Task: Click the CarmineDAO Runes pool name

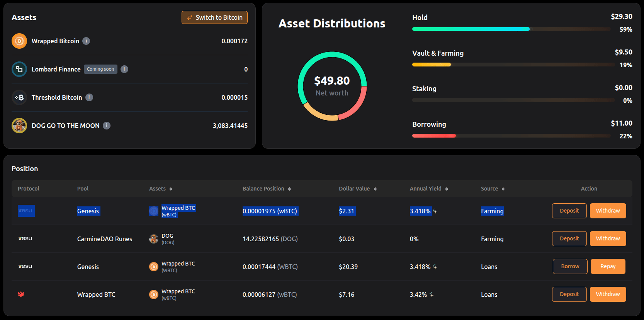Action: 105,239
